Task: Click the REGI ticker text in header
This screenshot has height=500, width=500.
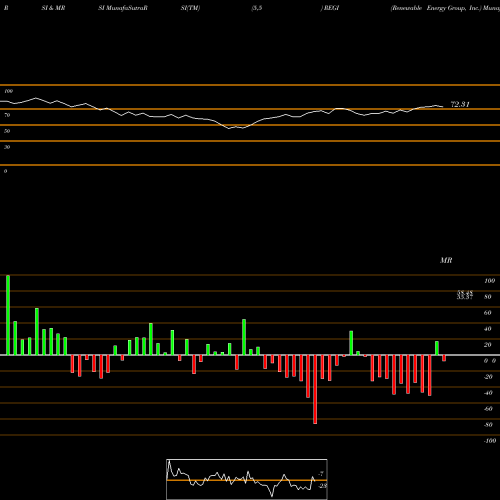Action: [331, 8]
